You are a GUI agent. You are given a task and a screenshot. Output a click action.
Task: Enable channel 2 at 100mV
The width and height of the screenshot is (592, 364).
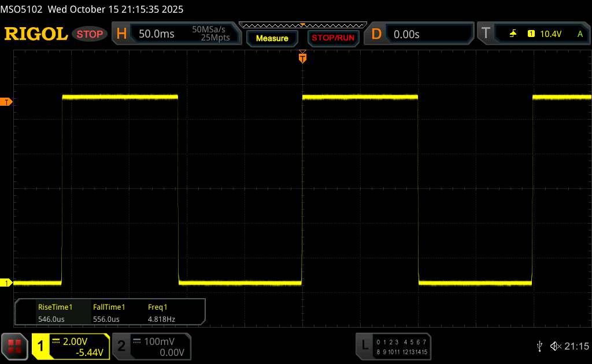[151, 346]
